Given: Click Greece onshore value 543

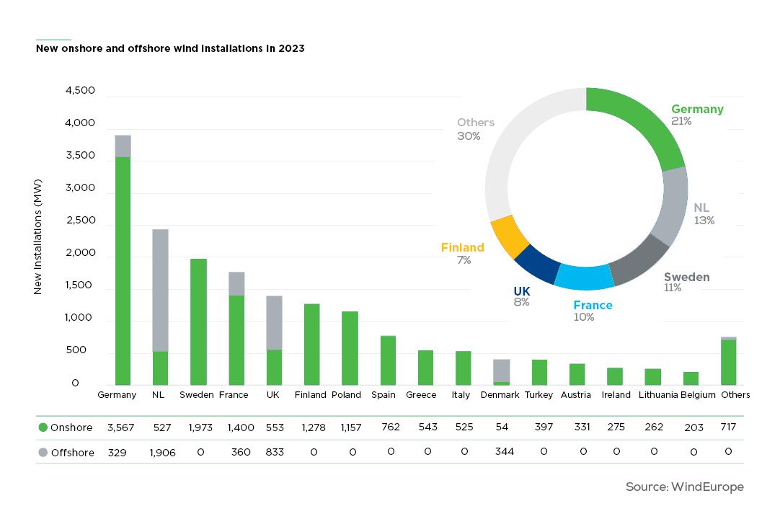Looking at the screenshot, I should [427, 427].
